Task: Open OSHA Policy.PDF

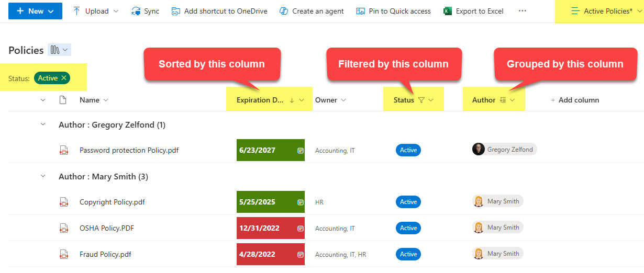Action: pyautogui.click(x=107, y=228)
